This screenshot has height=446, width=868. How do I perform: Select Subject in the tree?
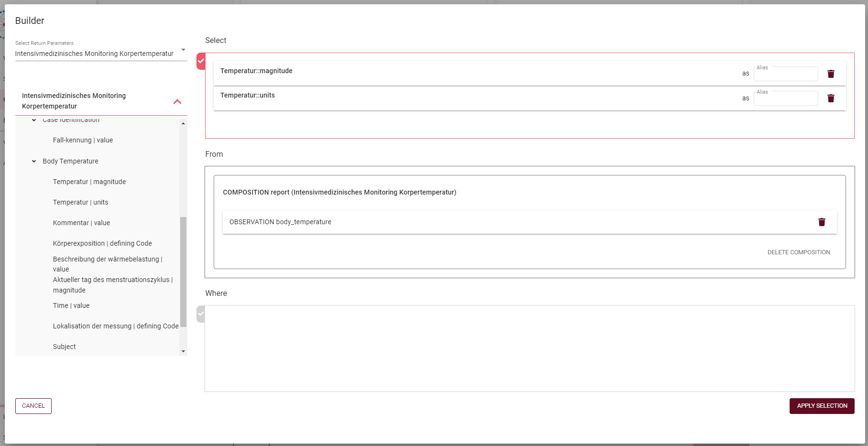coord(64,347)
